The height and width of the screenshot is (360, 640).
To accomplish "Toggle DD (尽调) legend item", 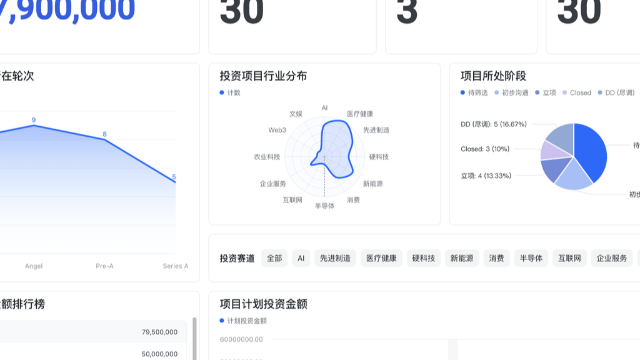I will point(616,93).
